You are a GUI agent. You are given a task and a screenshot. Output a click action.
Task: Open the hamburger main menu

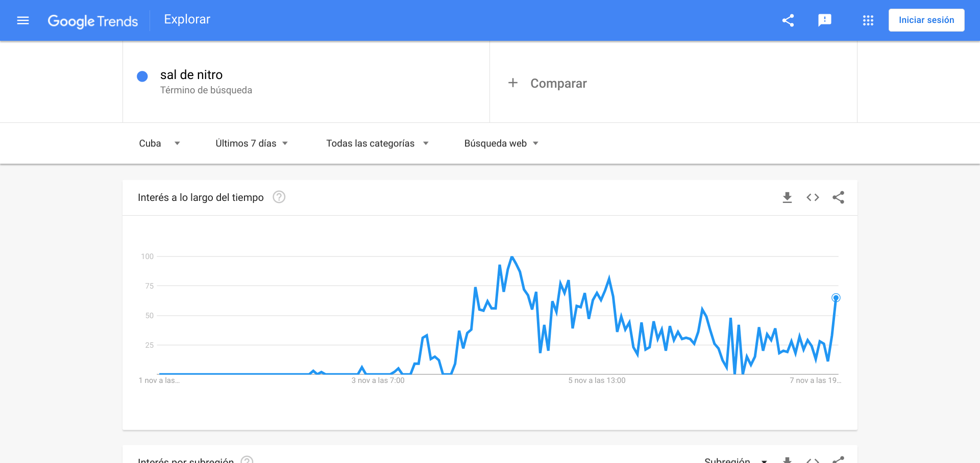pos(23,20)
